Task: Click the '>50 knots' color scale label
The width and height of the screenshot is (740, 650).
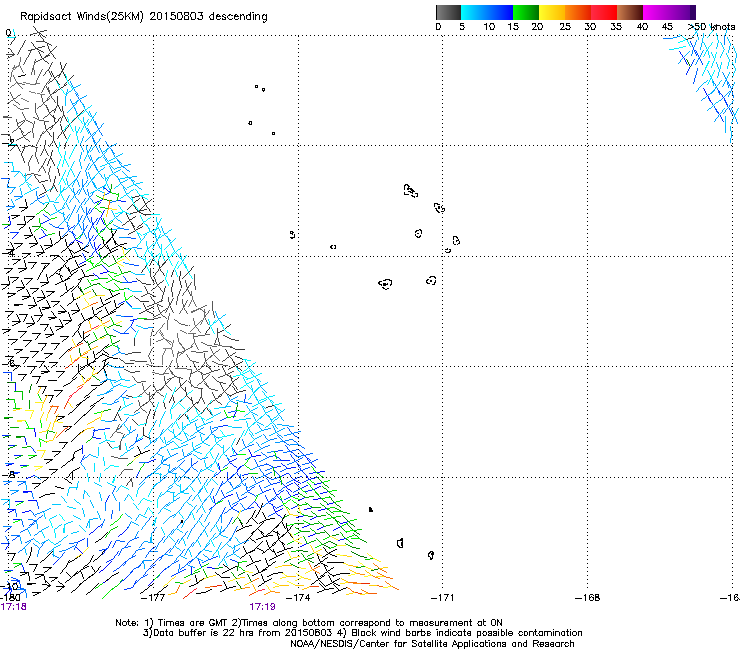Action: pyautogui.click(x=711, y=27)
